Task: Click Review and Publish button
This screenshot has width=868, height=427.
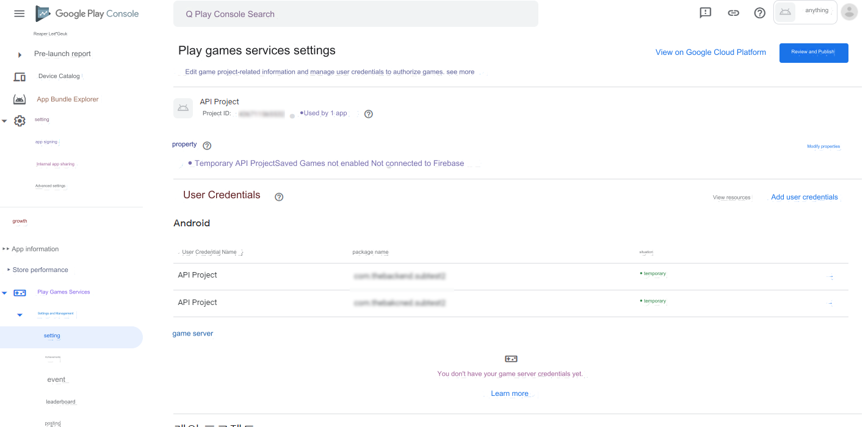Action: point(813,52)
